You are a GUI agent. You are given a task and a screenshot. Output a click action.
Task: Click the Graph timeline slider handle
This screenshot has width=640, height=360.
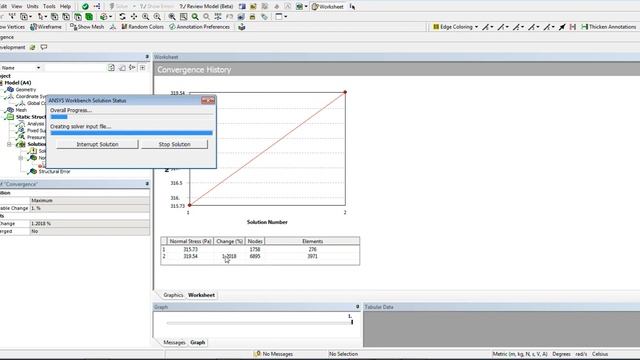pos(352,322)
